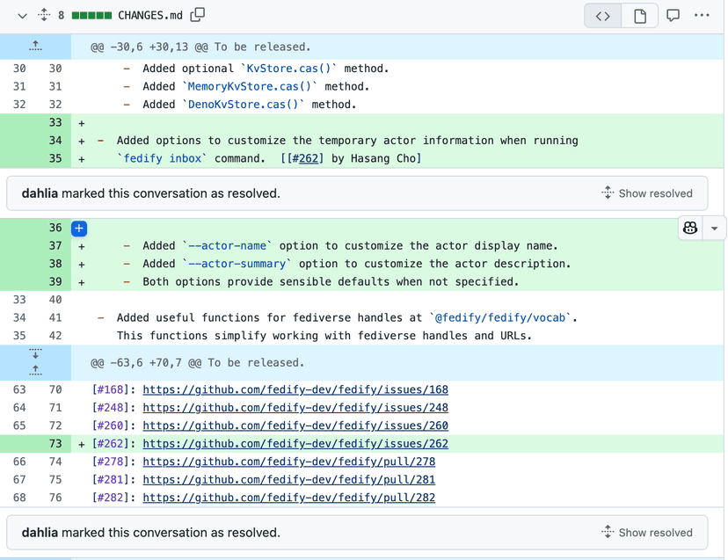
Task: Open the #262 link on line 35
Action: pyautogui.click(x=308, y=158)
